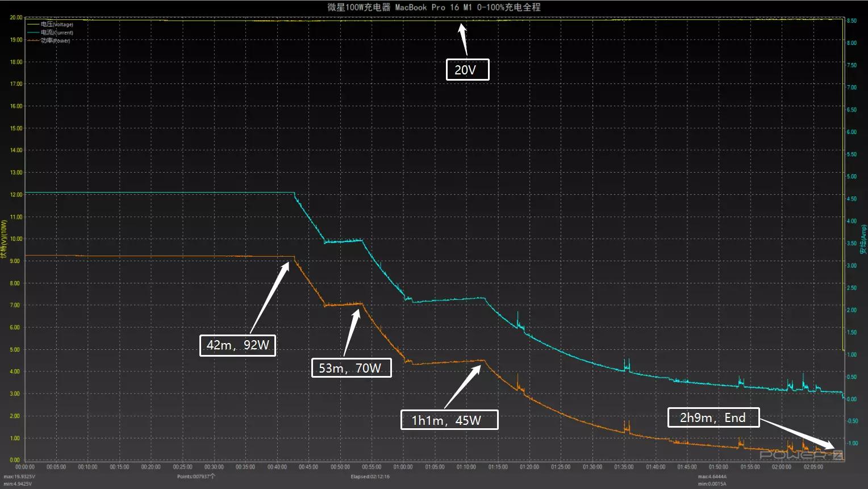Click the Points:007937个 status readout

[196, 477]
